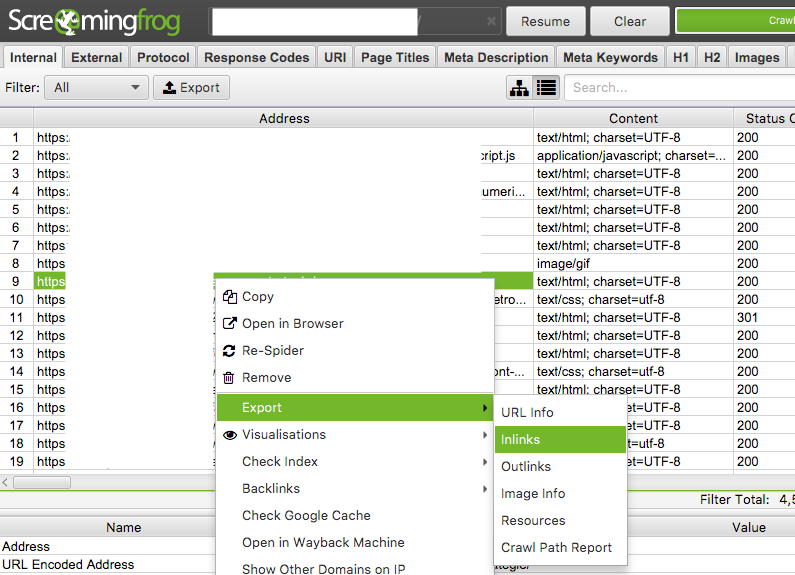Switch to list view icon
The image size is (795, 575).
pyautogui.click(x=545, y=88)
